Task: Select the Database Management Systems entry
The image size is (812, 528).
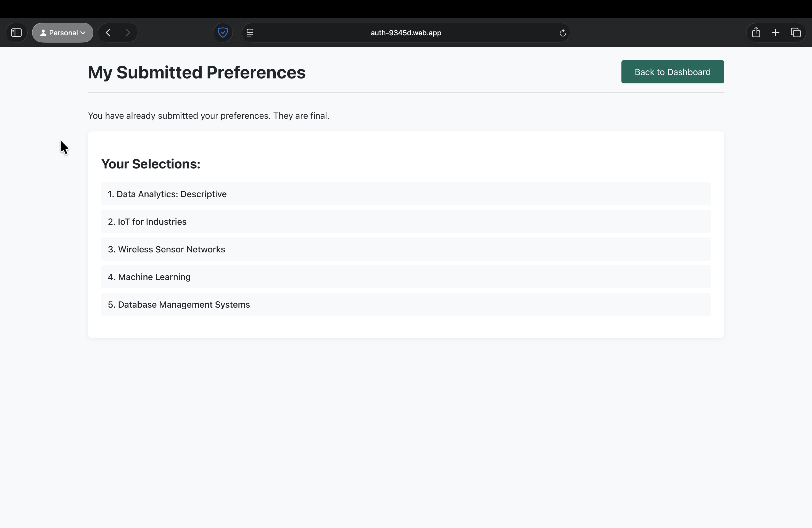Action: pos(406,304)
